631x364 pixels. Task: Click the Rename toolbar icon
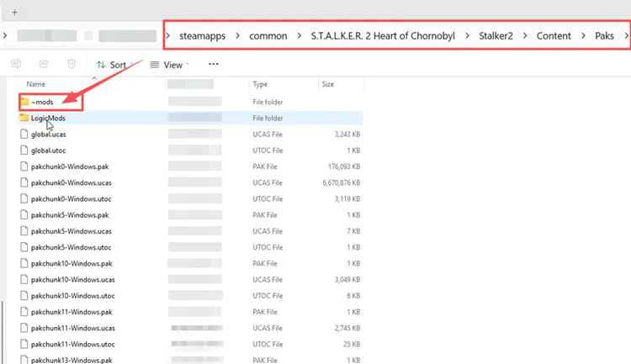coord(16,64)
